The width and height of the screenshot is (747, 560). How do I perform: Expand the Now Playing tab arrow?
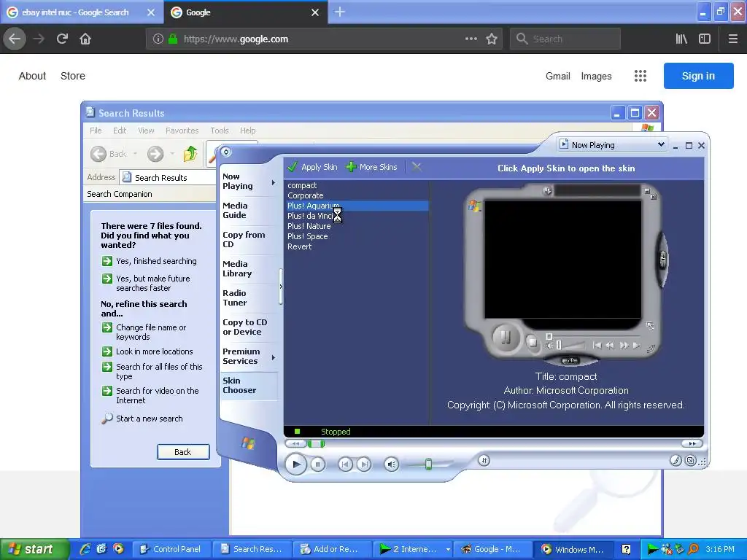point(274,182)
